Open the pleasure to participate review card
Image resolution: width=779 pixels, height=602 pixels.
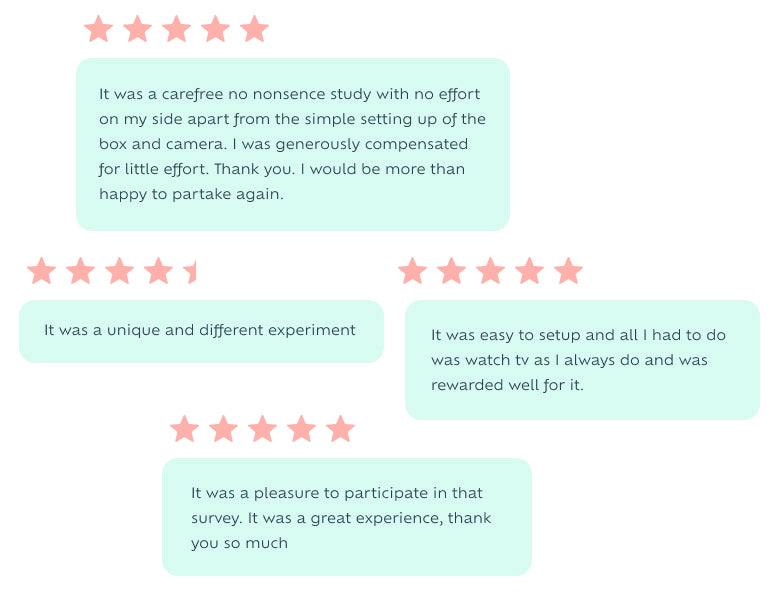346,517
